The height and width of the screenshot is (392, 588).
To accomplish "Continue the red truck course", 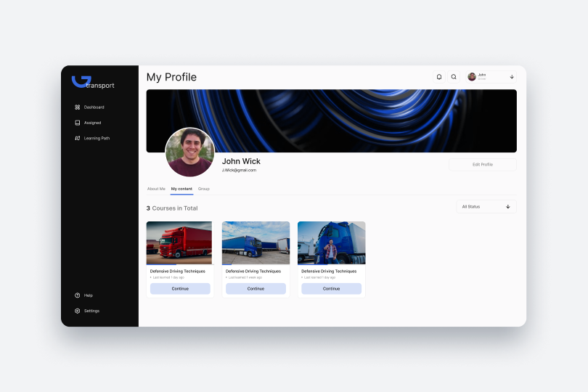I will click(x=180, y=288).
